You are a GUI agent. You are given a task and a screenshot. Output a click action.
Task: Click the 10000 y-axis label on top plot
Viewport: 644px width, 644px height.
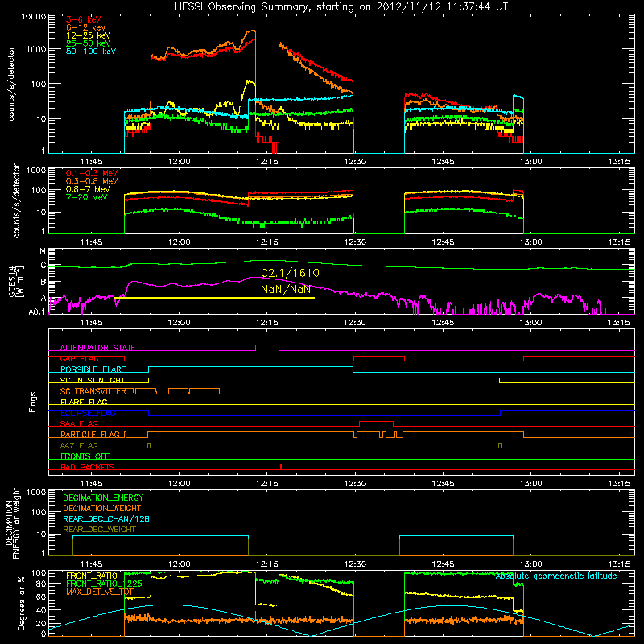34,16
